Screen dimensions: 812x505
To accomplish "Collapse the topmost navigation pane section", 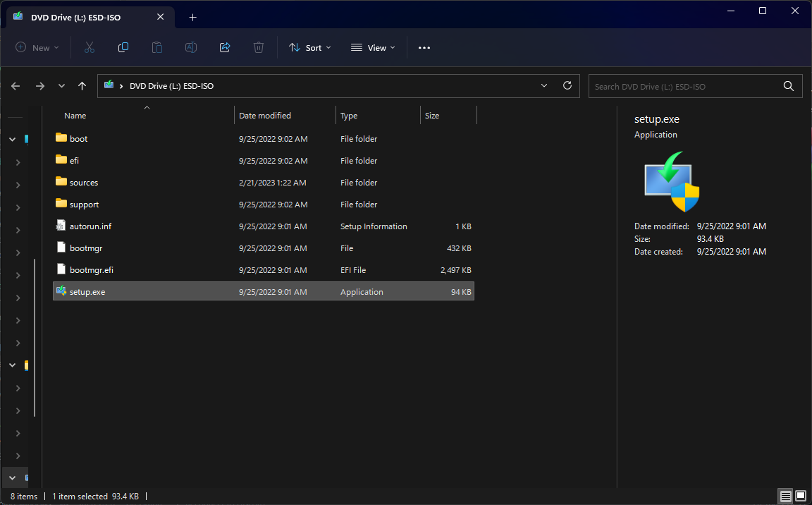I will tap(13, 140).
